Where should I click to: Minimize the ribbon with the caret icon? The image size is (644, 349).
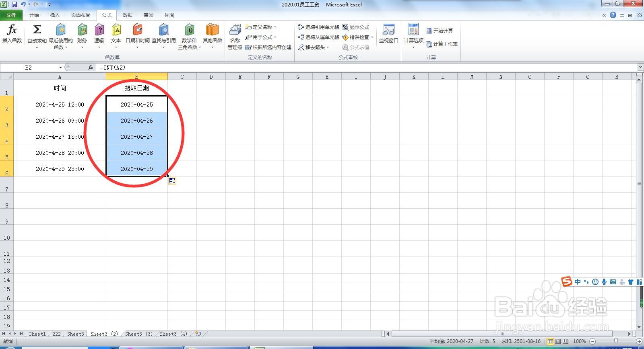604,15
